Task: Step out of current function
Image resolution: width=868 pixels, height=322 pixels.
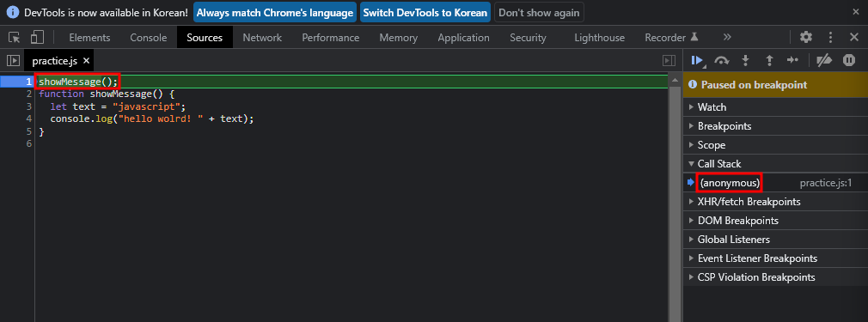Action: [x=769, y=60]
